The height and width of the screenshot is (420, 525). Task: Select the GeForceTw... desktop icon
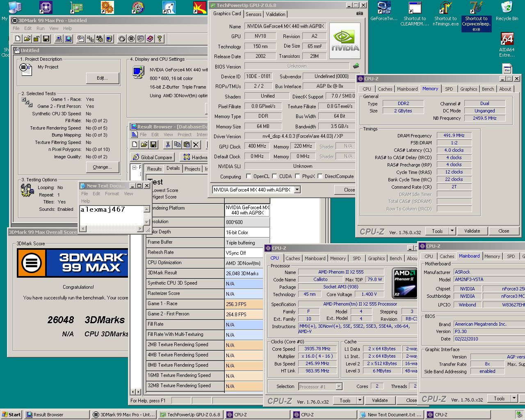click(384, 11)
